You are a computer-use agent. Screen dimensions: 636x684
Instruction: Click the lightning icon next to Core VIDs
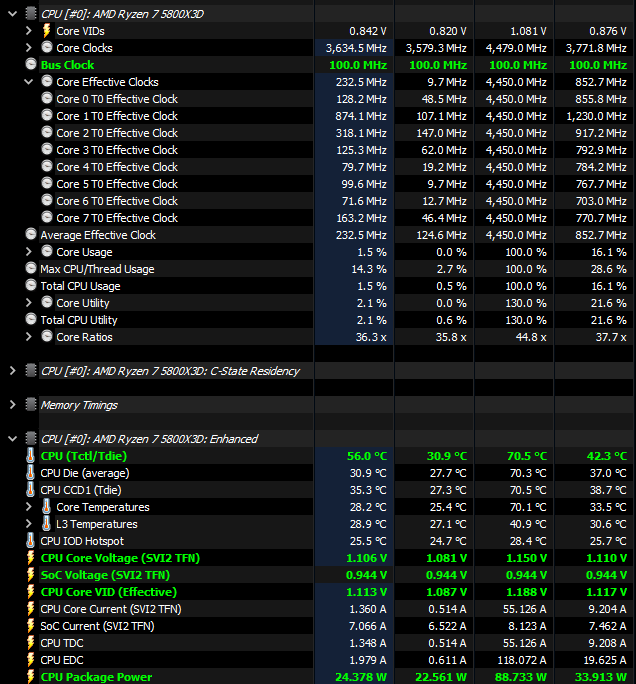pos(46,31)
